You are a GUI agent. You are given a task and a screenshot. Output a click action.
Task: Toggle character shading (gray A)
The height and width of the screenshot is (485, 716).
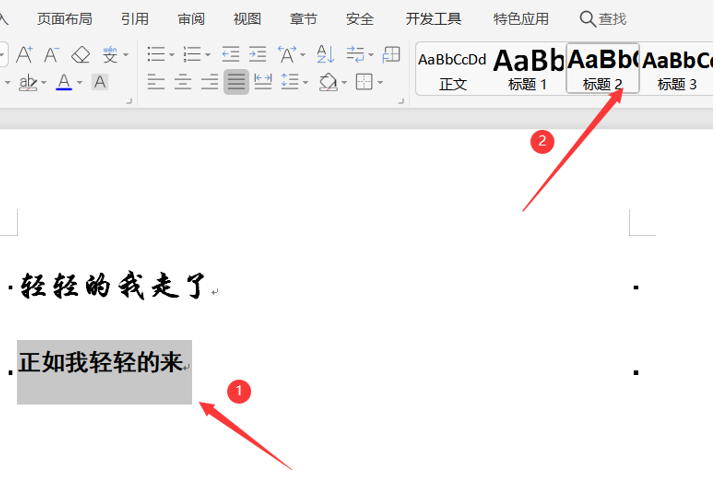point(100,82)
